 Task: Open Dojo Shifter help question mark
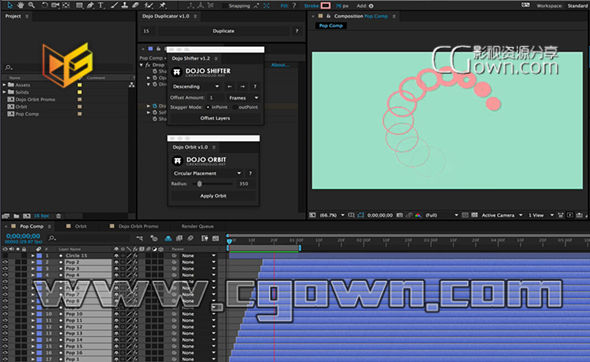point(255,87)
